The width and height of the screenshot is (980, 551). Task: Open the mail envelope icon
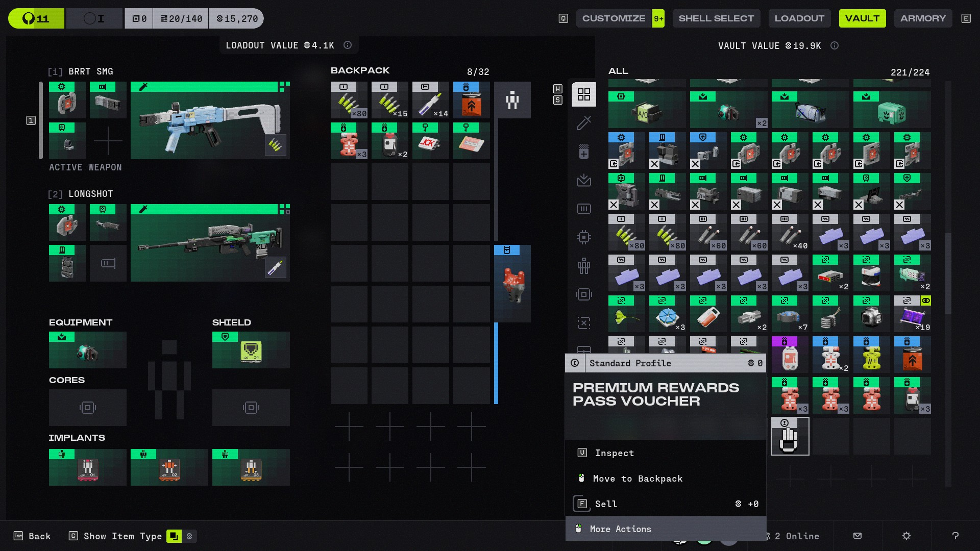coord(857,536)
